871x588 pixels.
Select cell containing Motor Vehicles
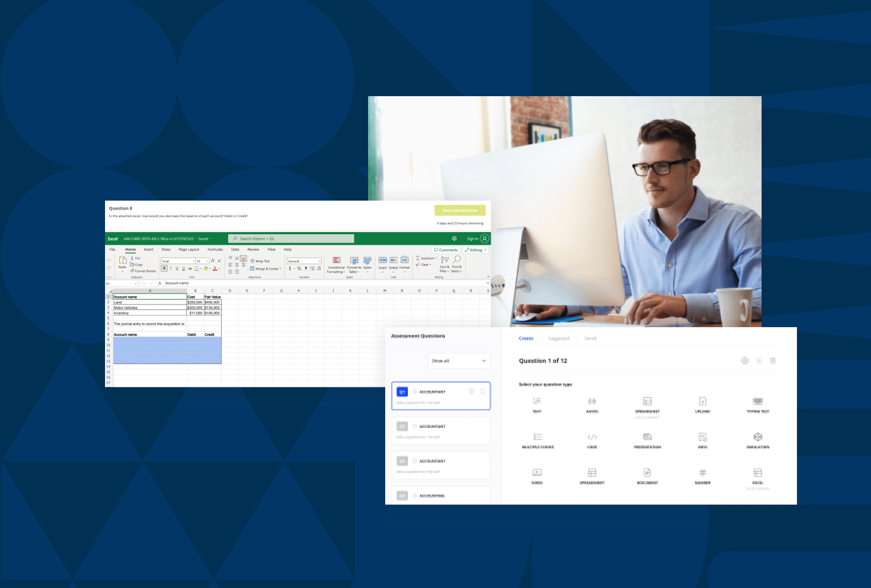[x=150, y=308]
